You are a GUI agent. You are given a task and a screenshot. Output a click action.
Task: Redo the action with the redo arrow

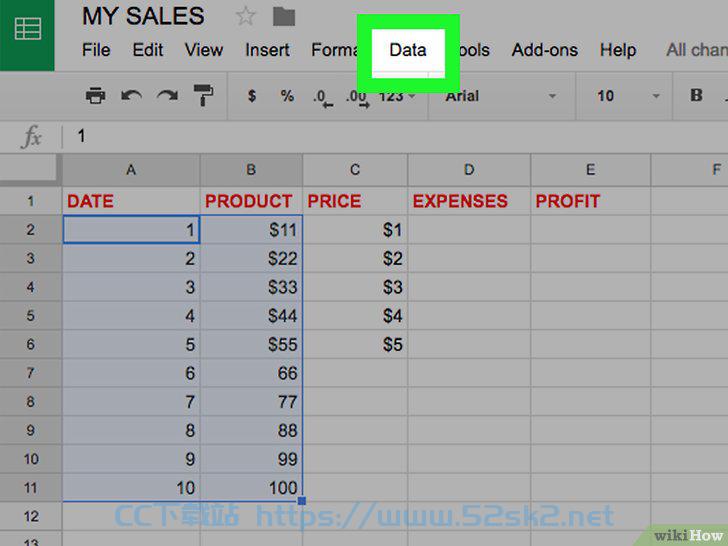pyautogui.click(x=167, y=96)
